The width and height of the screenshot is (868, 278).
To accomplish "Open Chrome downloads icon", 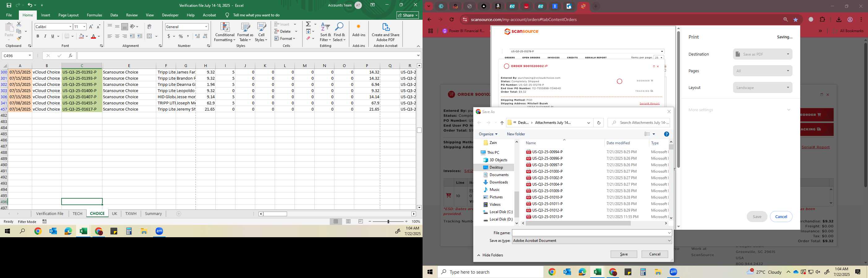I will click(x=839, y=19).
